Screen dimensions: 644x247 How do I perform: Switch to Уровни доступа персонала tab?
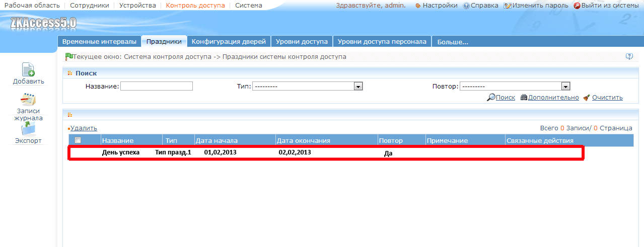382,41
